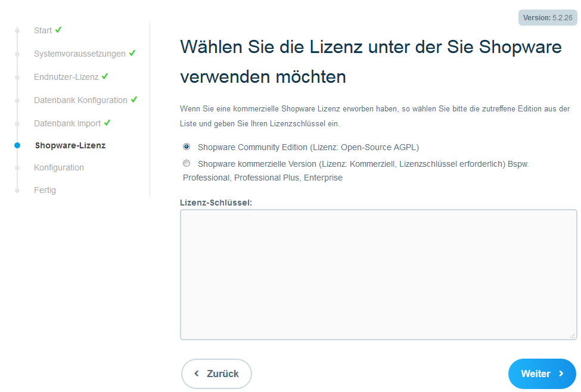The width and height of the screenshot is (581, 392).
Task: Continue with the Weiter button
Action: pos(542,374)
